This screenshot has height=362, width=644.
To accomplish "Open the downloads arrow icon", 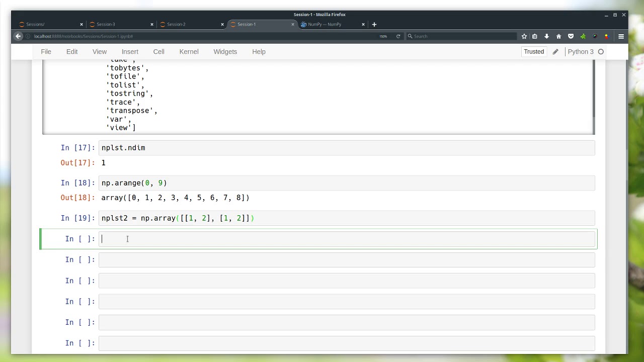I will click(x=546, y=36).
